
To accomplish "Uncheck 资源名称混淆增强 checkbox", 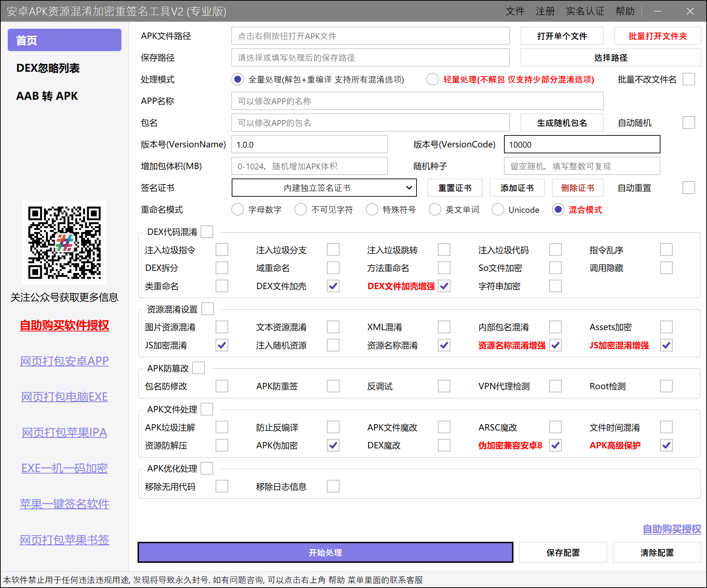I will point(555,345).
